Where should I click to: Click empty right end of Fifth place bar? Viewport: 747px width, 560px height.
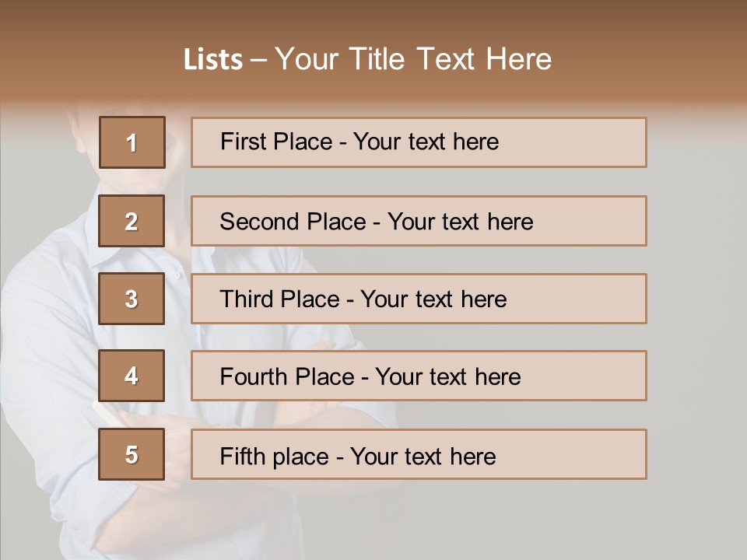(x=591, y=454)
